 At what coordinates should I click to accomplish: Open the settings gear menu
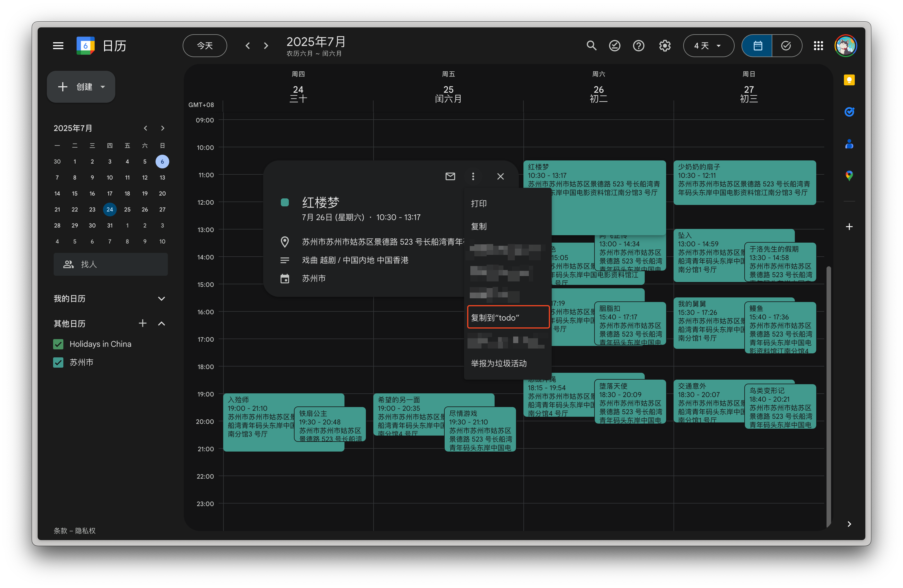664,46
